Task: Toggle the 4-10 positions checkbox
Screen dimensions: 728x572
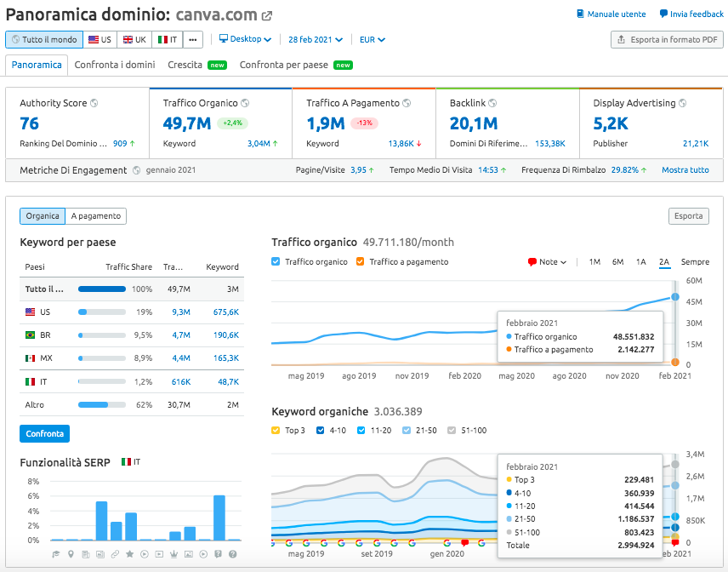Action: [321, 431]
